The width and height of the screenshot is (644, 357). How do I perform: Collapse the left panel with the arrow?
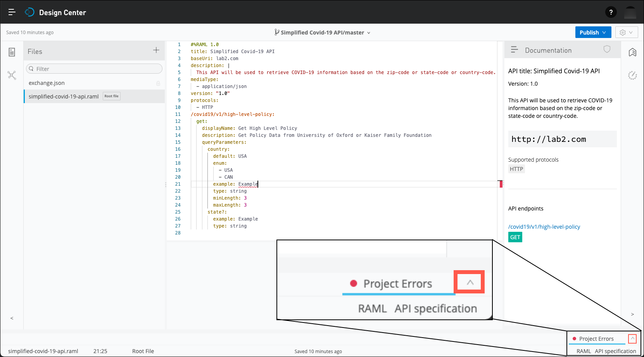[x=12, y=318]
